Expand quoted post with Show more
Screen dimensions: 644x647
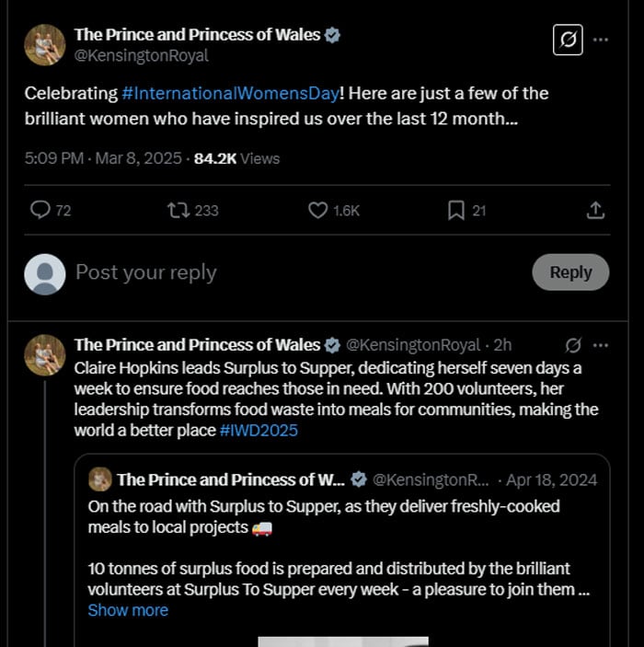click(128, 610)
